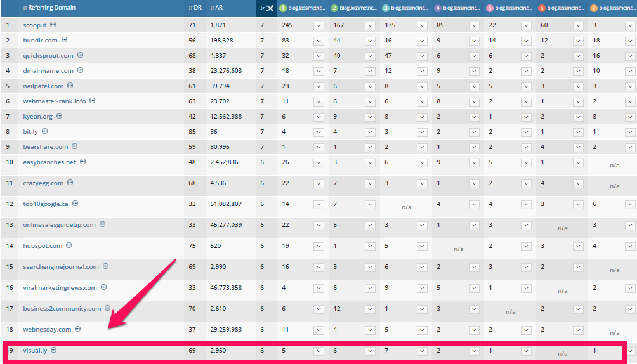Click the info icon next to hubspot.com
637x364 pixels.
pyautogui.click(x=69, y=245)
